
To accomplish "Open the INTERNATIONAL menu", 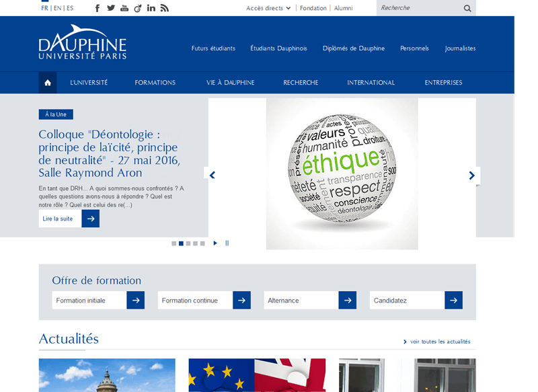I will click(x=371, y=83).
